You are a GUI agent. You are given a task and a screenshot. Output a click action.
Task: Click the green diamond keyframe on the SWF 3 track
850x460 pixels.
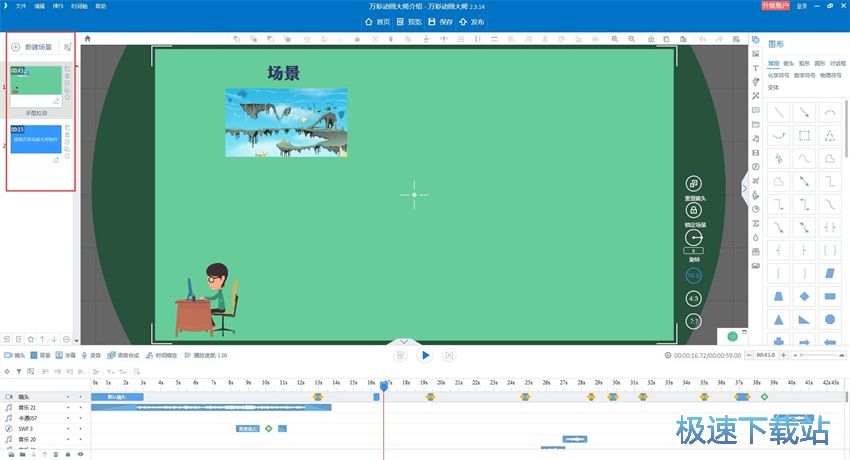coord(268,429)
